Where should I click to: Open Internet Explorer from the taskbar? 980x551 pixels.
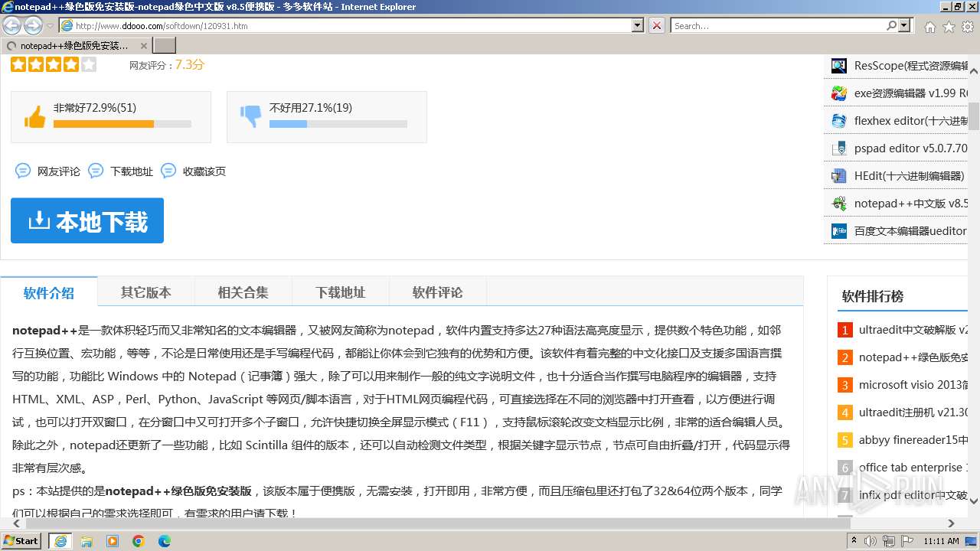(60, 541)
